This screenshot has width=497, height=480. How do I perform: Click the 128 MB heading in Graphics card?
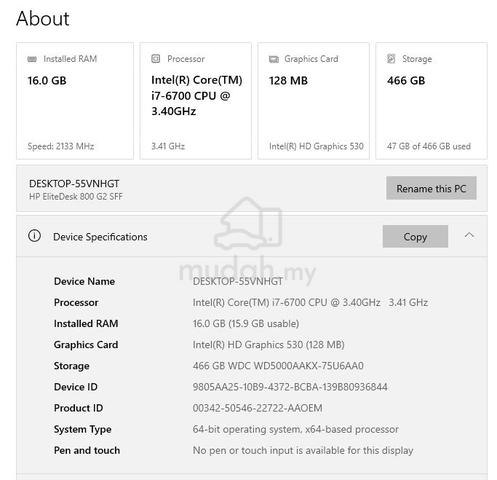coord(288,81)
